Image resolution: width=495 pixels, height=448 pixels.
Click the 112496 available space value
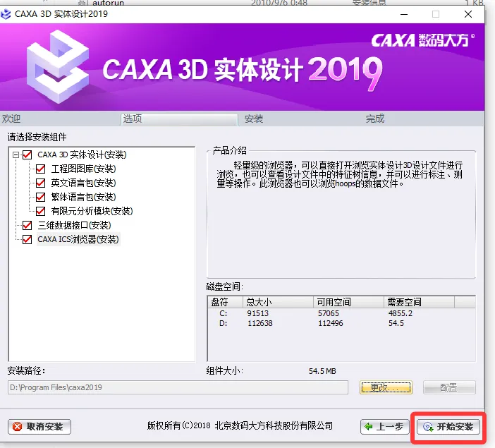tap(331, 323)
